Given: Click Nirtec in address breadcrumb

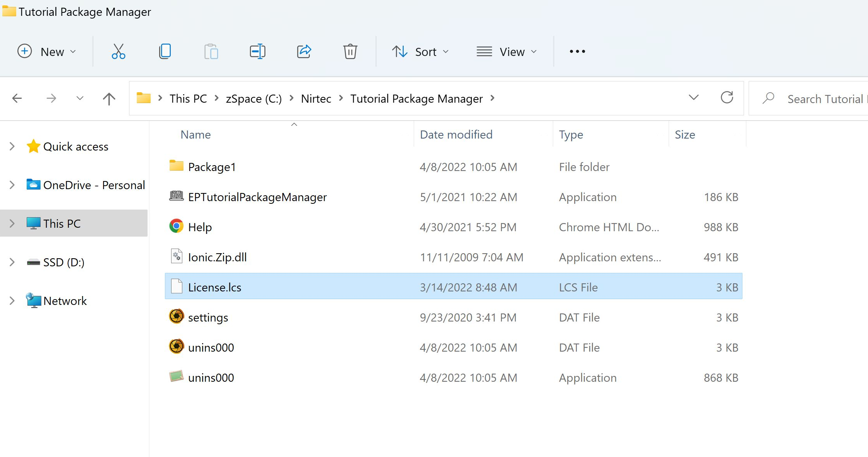Looking at the screenshot, I should tap(316, 98).
